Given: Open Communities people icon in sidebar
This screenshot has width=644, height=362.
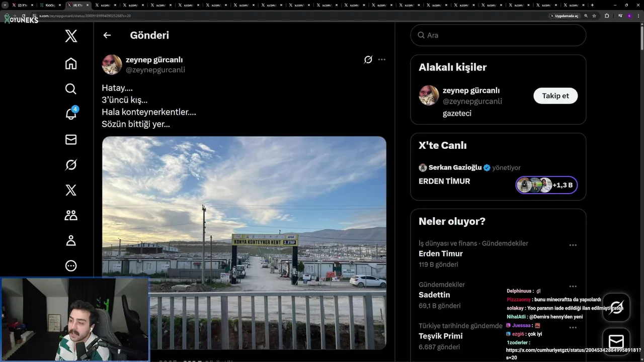Looking at the screenshot, I should tap(71, 215).
